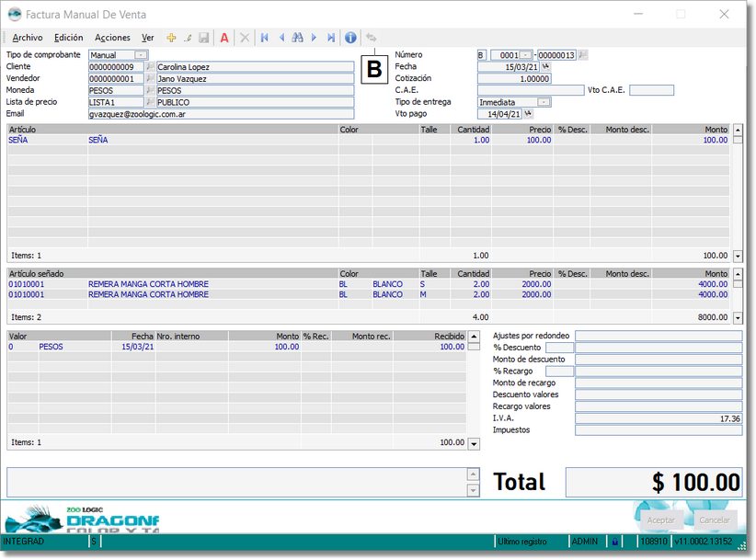Click the red A toolbar icon

(223, 38)
